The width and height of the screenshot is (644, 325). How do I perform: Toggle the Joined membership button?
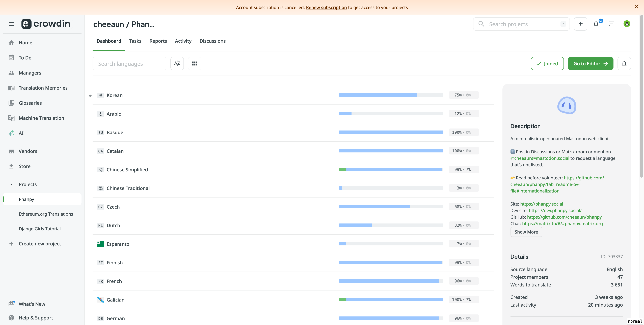[x=547, y=63]
